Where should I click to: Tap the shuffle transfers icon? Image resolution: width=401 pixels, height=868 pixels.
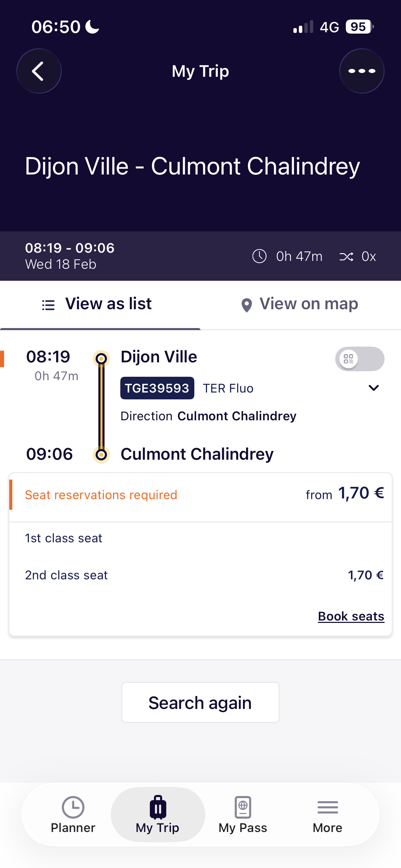pos(346,256)
